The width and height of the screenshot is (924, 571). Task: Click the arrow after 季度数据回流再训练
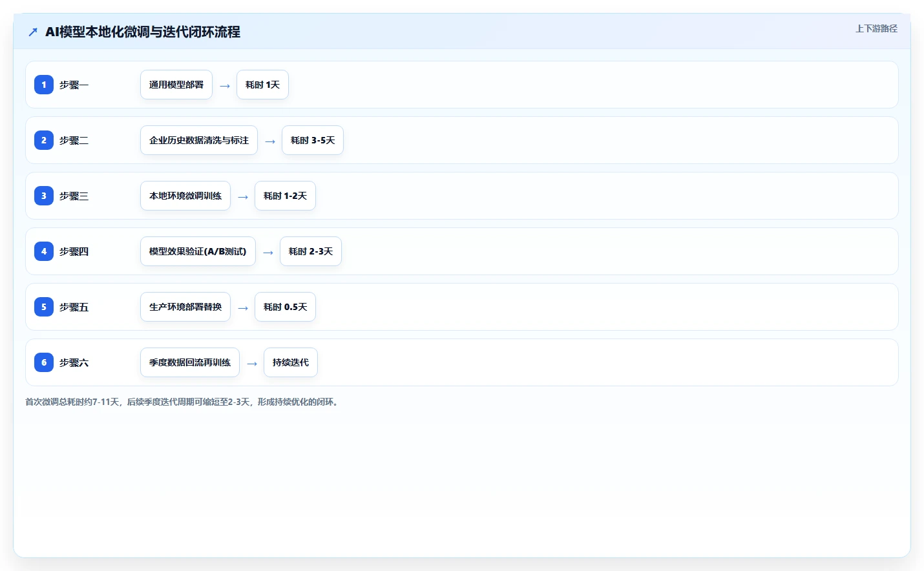pyautogui.click(x=252, y=363)
